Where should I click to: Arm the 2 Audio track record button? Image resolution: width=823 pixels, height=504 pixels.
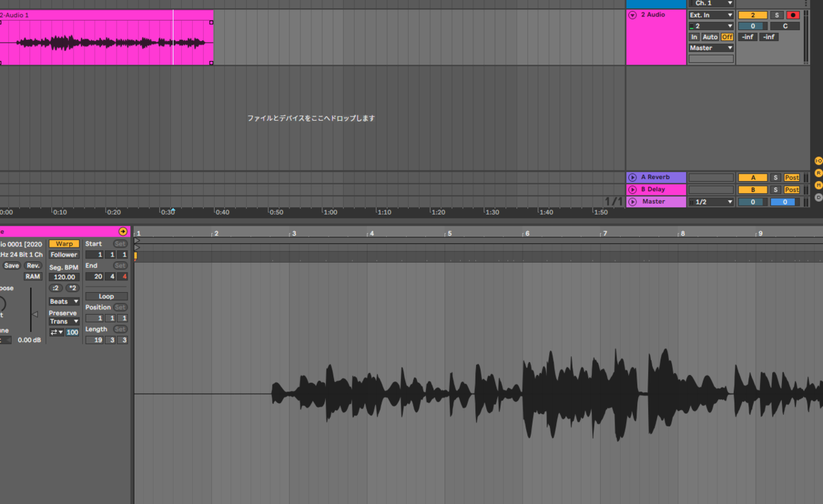click(x=793, y=15)
